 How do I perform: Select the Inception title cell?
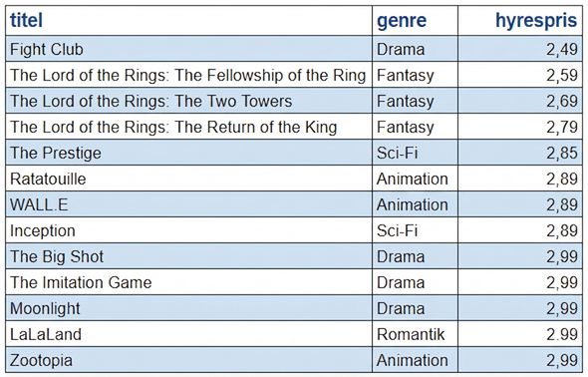click(x=188, y=230)
